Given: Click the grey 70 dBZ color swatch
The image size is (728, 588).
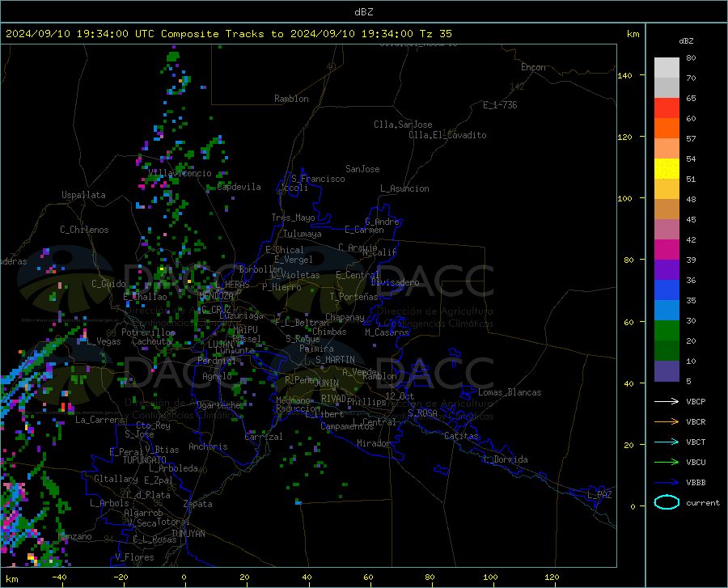Looking at the screenshot, I should (667, 87).
